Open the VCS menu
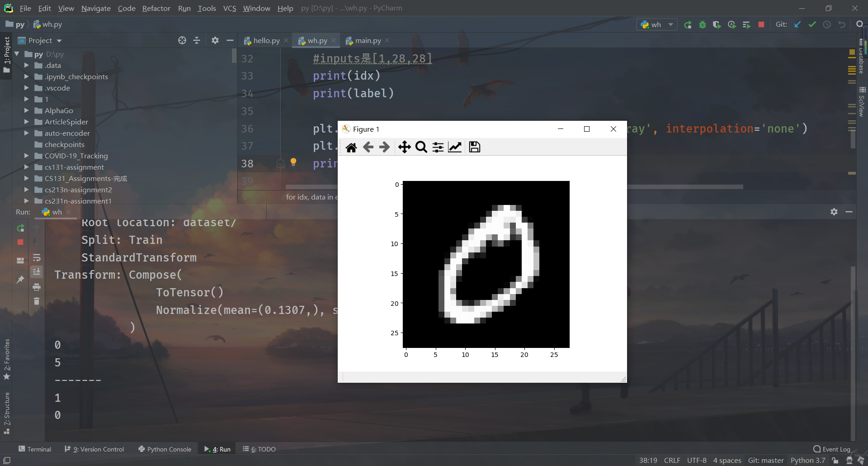This screenshot has height=466, width=868. pos(229,8)
